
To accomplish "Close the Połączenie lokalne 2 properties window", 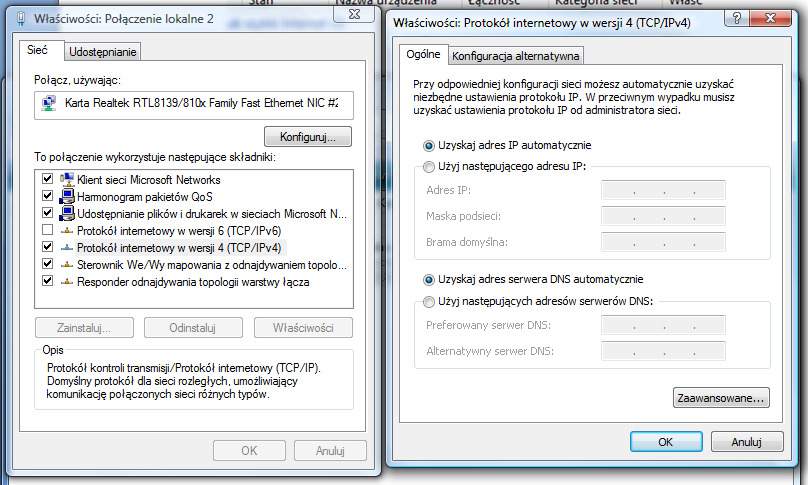I will point(355,14).
